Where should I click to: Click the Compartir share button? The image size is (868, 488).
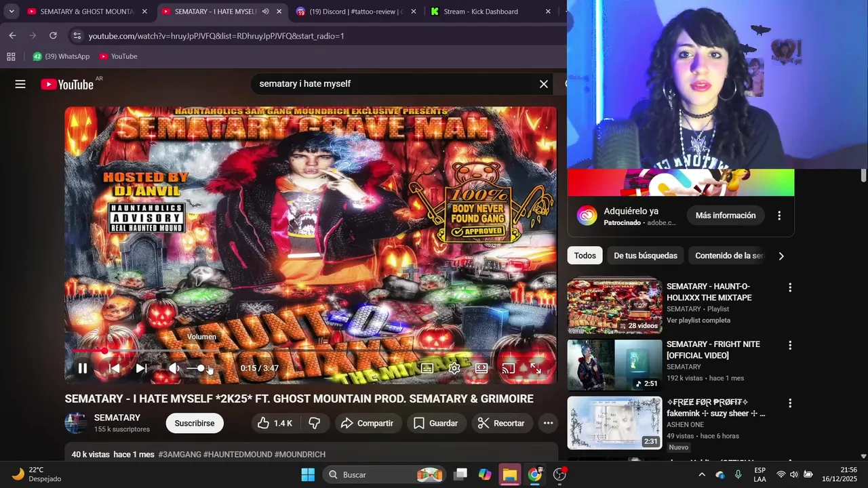[x=367, y=423]
